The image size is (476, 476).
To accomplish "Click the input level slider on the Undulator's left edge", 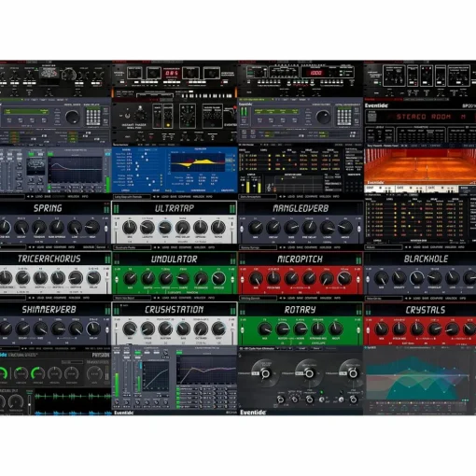I will click(x=117, y=280).
